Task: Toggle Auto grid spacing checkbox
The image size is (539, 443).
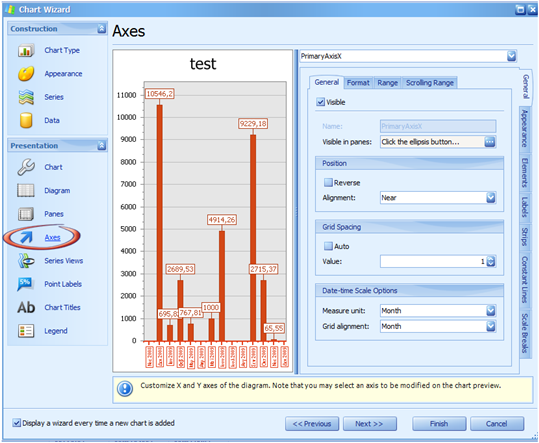Action: (x=328, y=246)
